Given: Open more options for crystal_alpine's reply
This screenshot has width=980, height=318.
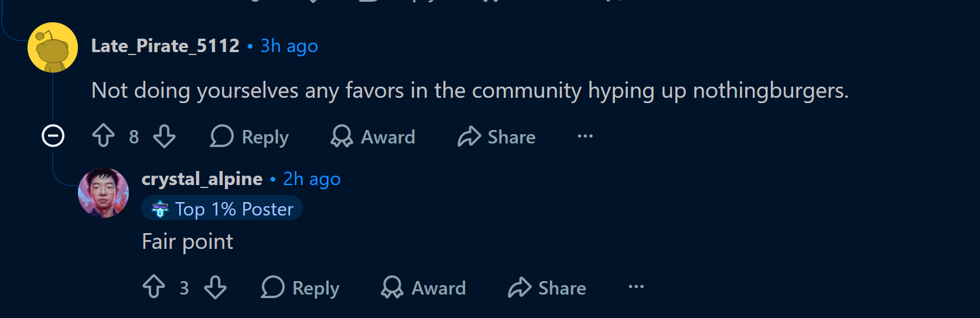Looking at the screenshot, I should coord(636,287).
